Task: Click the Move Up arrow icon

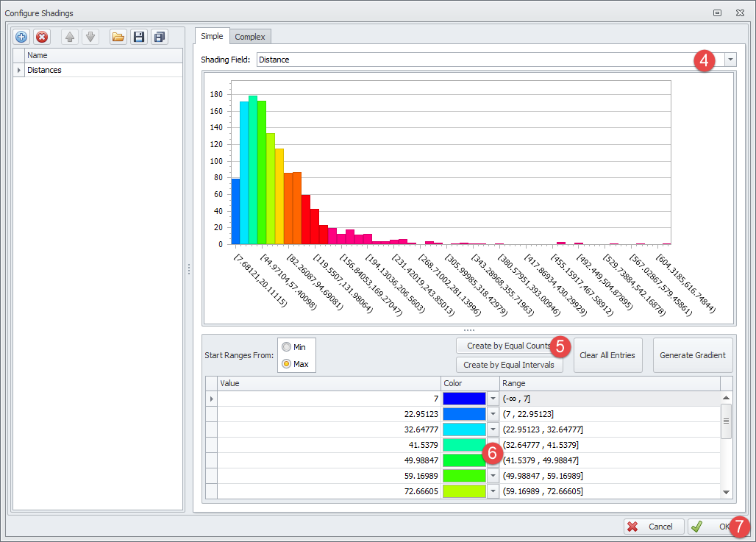Action: coord(69,37)
